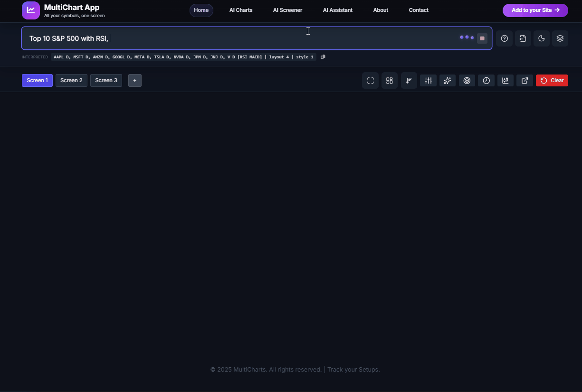Image resolution: width=582 pixels, height=392 pixels.
Task: Copy the interpreted symbols string
Action: [323, 57]
